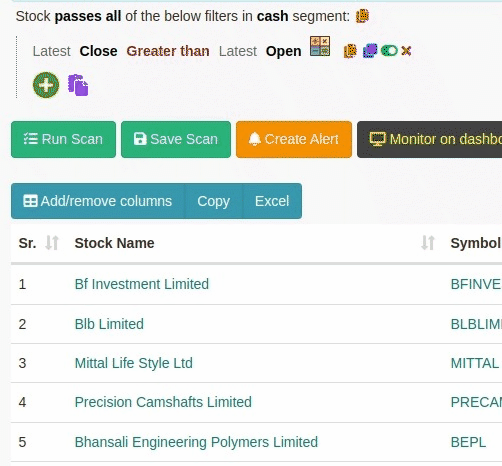This screenshot has width=502, height=466.
Task: Open Add/remove columns
Action: click(x=98, y=201)
